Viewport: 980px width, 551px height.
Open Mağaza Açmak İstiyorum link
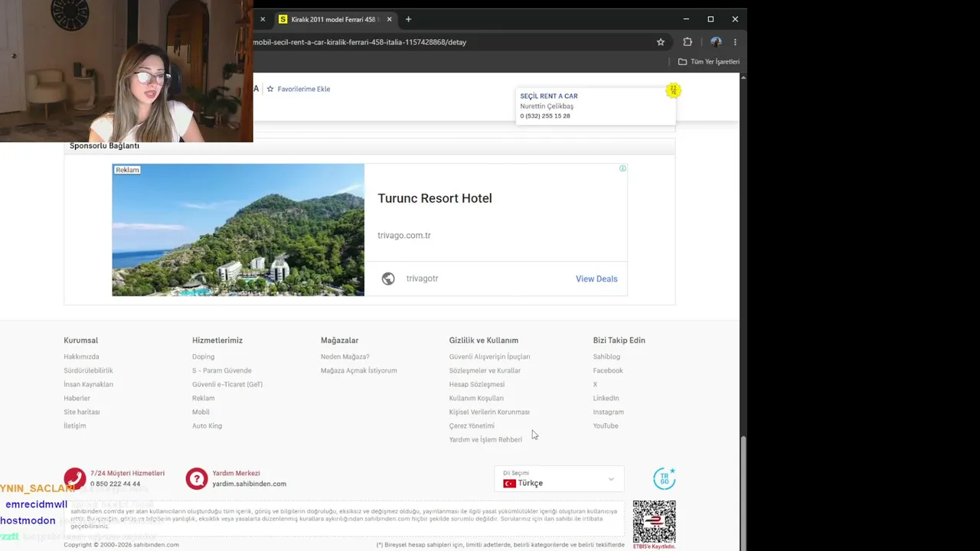pyautogui.click(x=358, y=370)
